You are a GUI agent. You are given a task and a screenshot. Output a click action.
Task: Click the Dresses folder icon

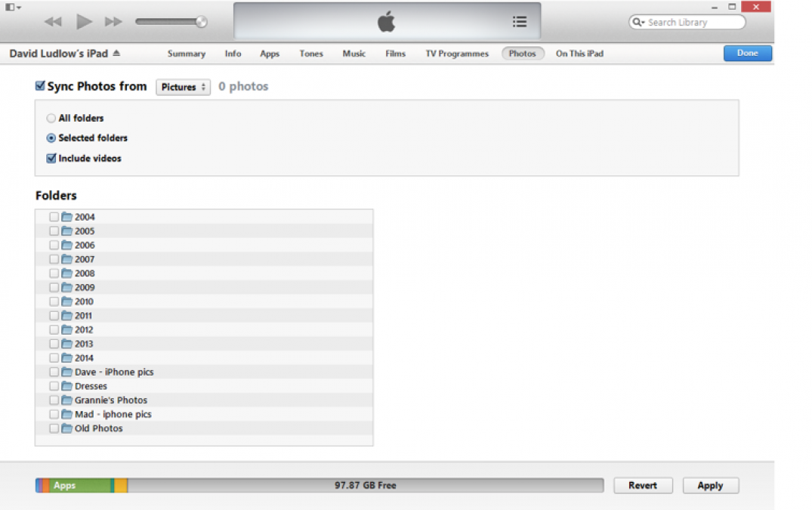pos(66,386)
